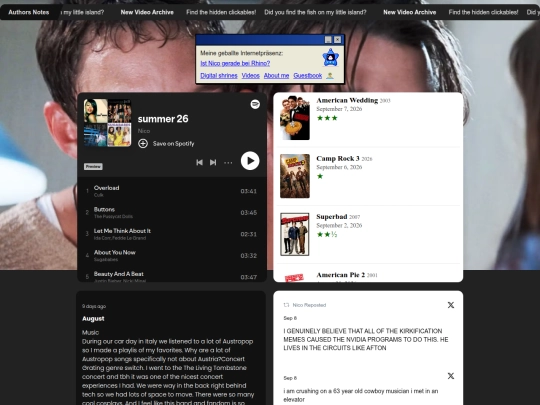Click the Preview badge in Spotify widget
This screenshot has height=405, width=540.
tap(93, 166)
